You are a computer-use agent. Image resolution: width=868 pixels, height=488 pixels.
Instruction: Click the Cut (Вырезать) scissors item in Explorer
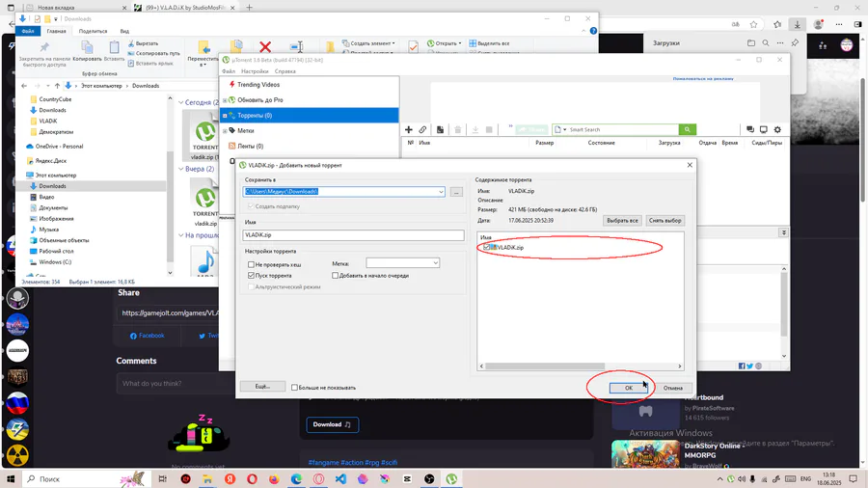click(143, 43)
